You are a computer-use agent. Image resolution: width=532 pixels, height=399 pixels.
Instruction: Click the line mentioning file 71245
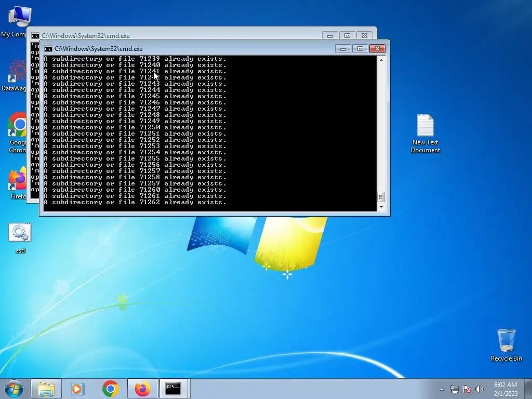135,96
